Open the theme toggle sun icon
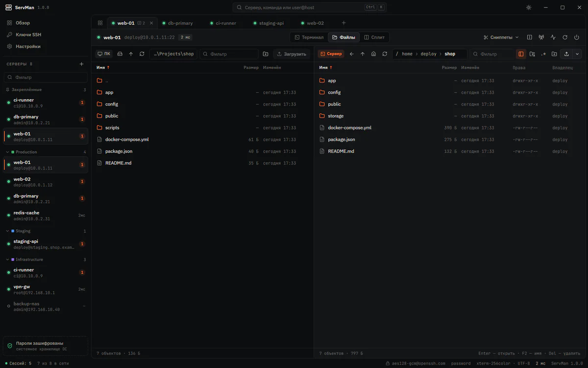 point(529,7)
